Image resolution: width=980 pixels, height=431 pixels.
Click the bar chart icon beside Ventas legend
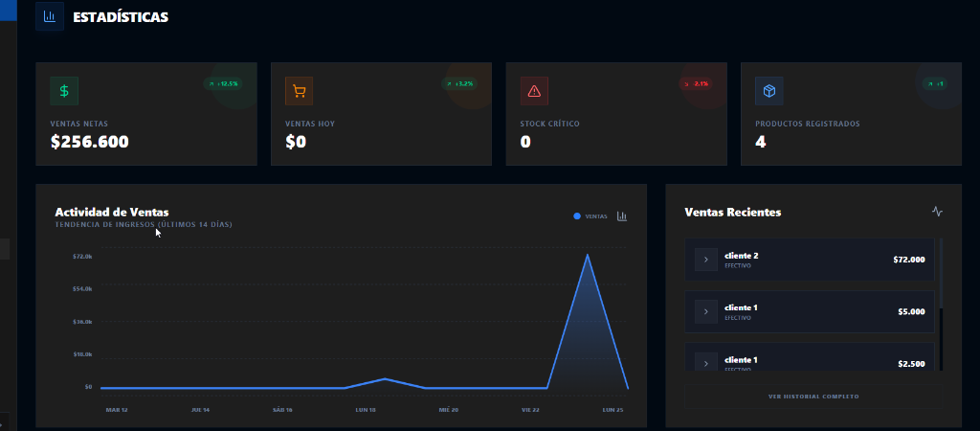[621, 216]
